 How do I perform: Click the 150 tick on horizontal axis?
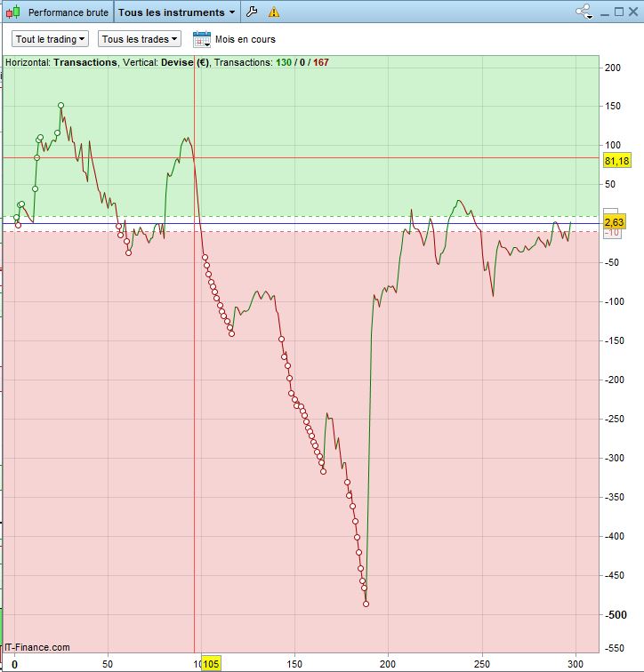click(x=294, y=664)
